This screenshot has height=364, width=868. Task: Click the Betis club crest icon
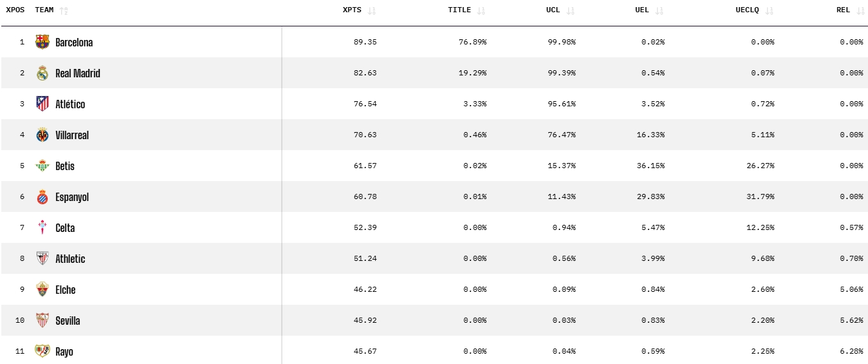(x=42, y=166)
